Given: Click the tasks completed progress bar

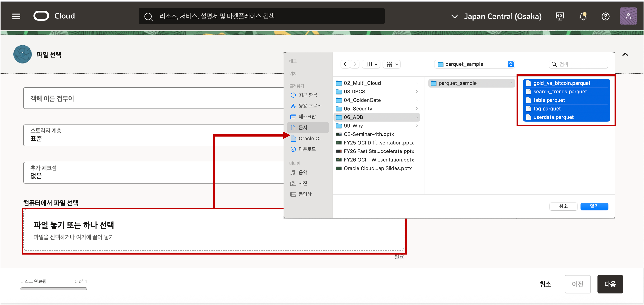Looking at the screenshot, I should [54, 289].
